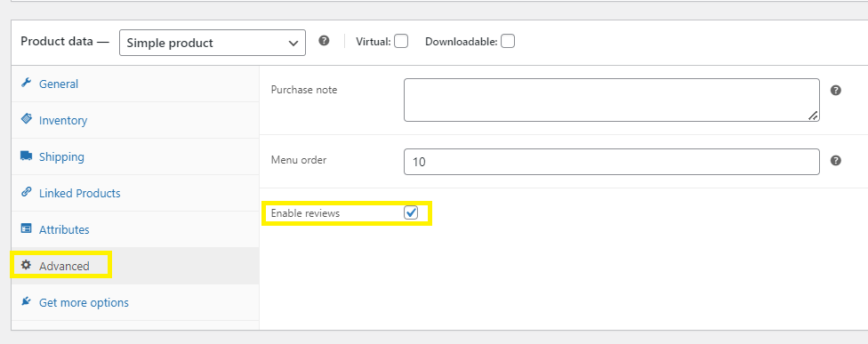The width and height of the screenshot is (868, 344).
Task: Click the Menu order input field
Action: [612, 162]
